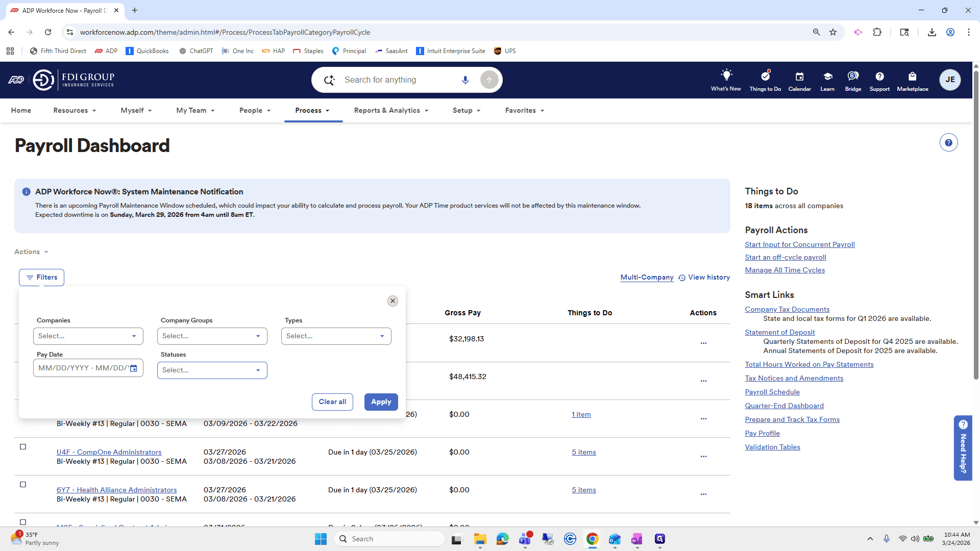Expand the Statuses filter dropdown
Screen dimensions: 980x551
[x=212, y=370]
